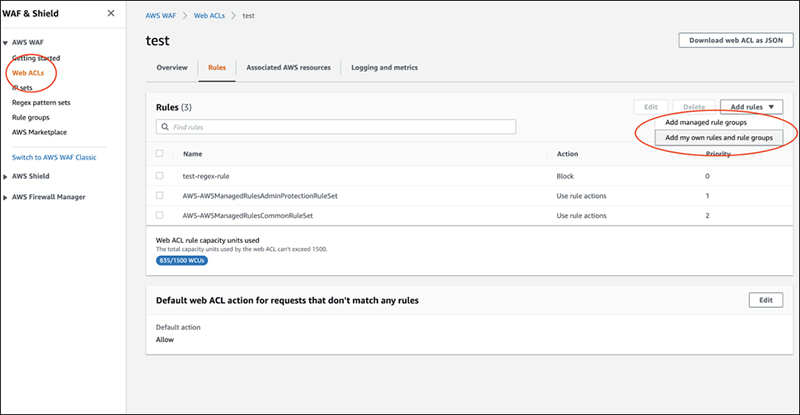The image size is (800, 415).
Task: Click the Allow default action value
Action: pyautogui.click(x=165, y=339)
